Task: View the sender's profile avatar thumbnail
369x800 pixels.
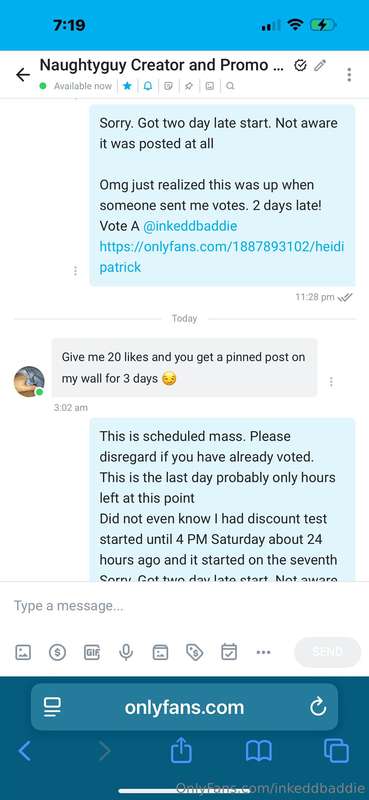Action: click(29, 381)
